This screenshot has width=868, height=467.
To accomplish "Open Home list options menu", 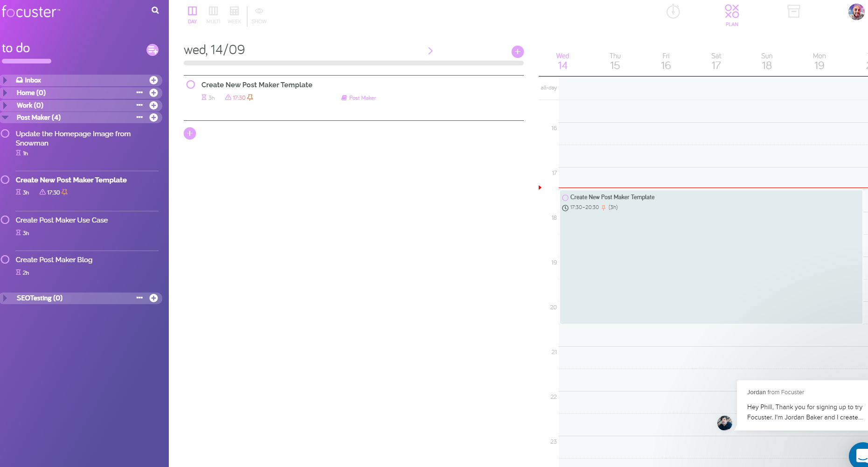I will pos(139,92).
